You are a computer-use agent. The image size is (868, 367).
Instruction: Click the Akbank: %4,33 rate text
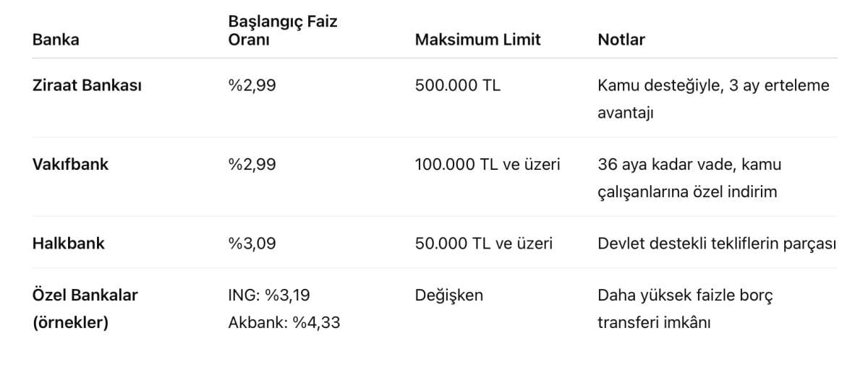click(x=284, y=322)
